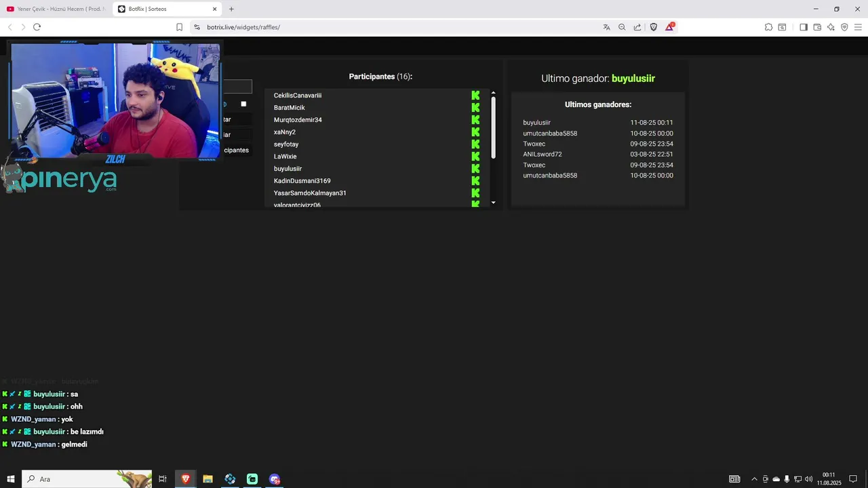Viewport: 868px width, 488px height.
Task: Open Task View in the taskbar
Action: click(163, 479)
